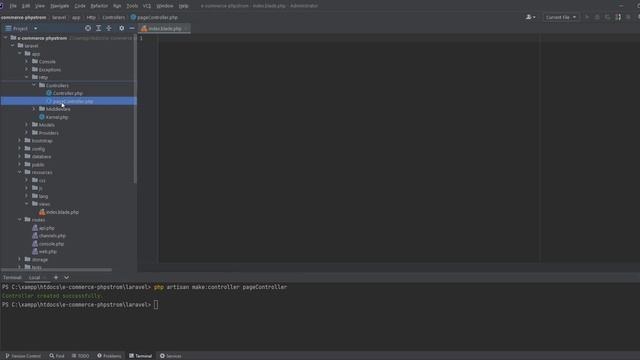Open the Services tool window
The width and height of the screenshot is (640, 360).
(x=171, y=356)
